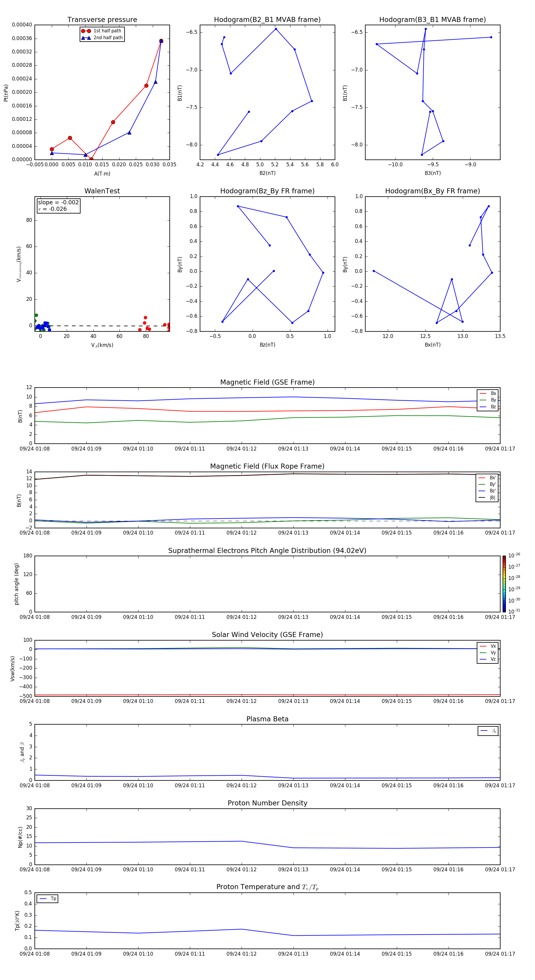The height and width of the screenshot is (980, 535).
Task: Click the 'Bz' entry in GSE legend
Action: [x=488, y=407]
